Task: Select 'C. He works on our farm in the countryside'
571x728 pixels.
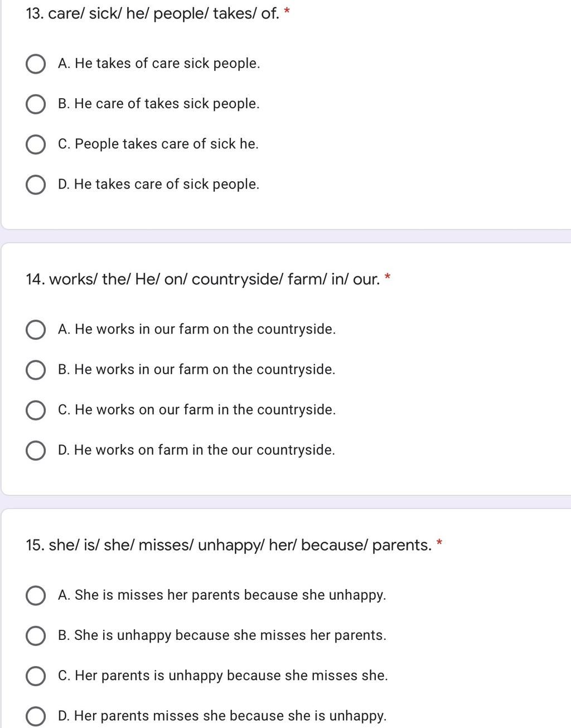Action: pos(36,410)
